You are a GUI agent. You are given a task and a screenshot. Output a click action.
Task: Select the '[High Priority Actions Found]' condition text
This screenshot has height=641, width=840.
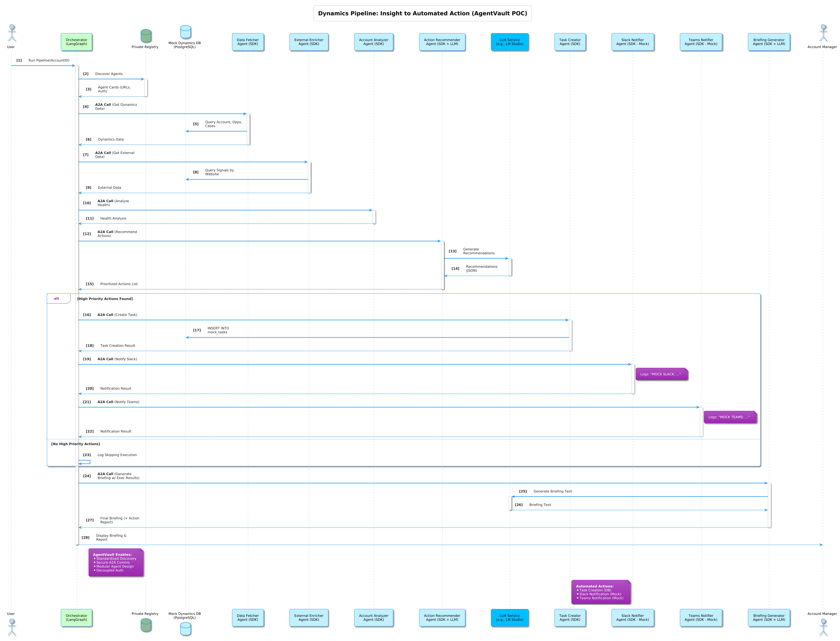(x=105, y=299)
